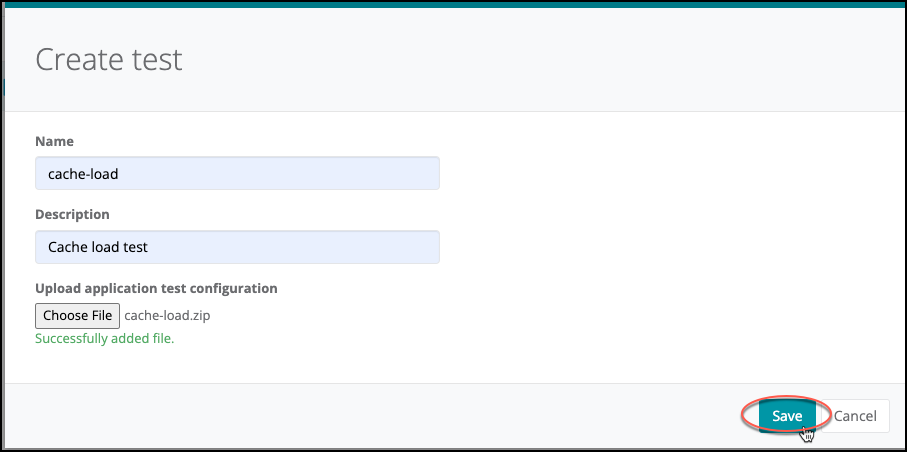Click the word 'test' in the title
This screenshot has height=452, width=907.
[157, 59]
